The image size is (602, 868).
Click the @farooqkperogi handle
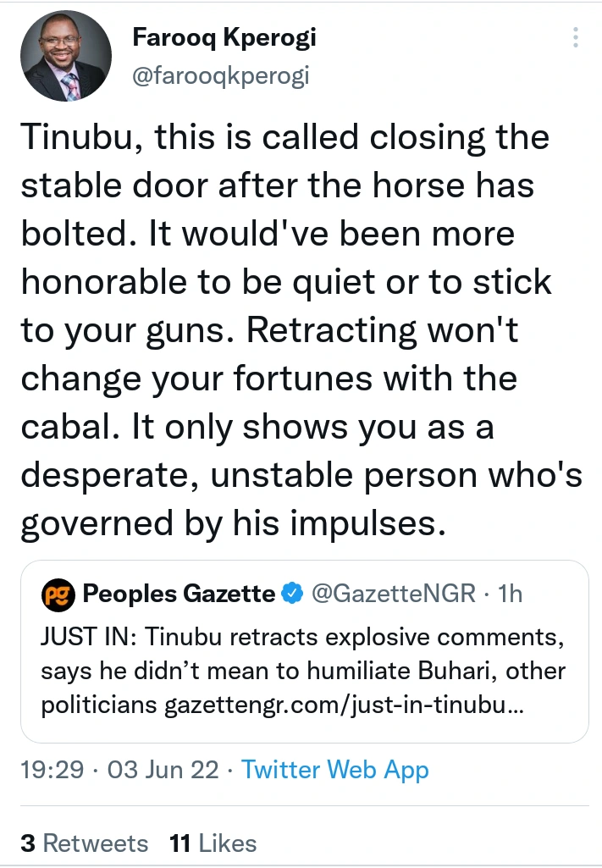(221, 76)
